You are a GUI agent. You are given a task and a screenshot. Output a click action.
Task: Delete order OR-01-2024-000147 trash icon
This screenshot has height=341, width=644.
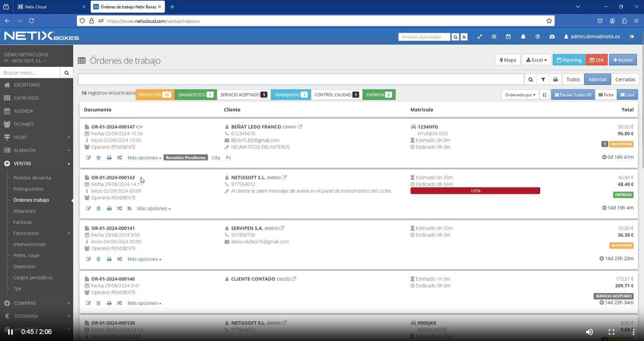tap(98, 158)
